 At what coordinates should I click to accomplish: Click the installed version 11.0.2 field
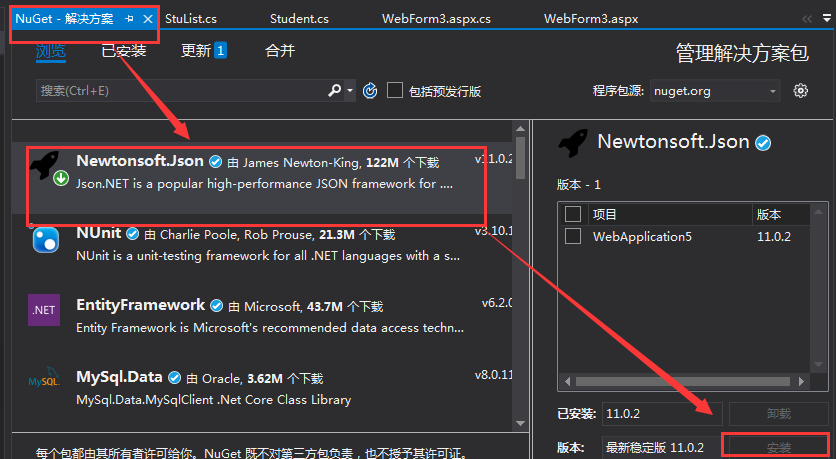[662, 414]
